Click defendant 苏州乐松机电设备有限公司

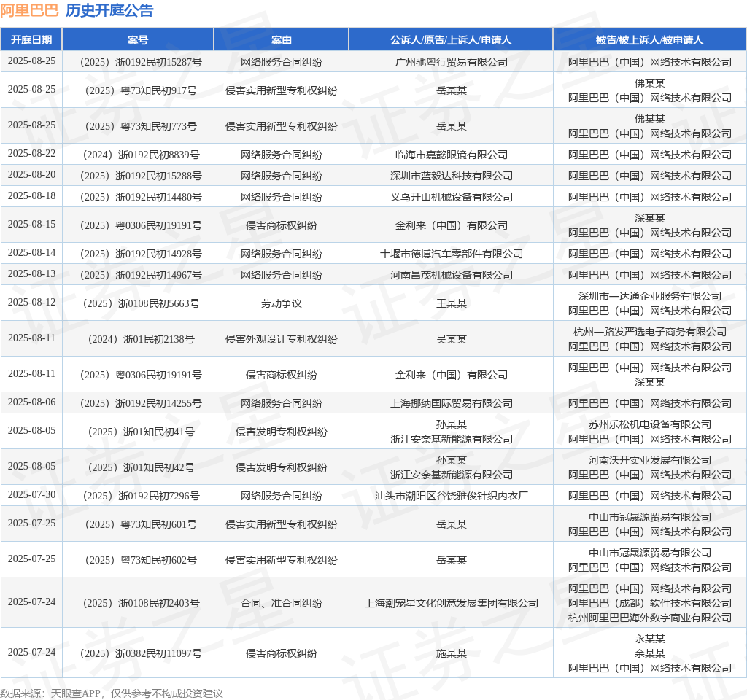(x=649, y=424)
